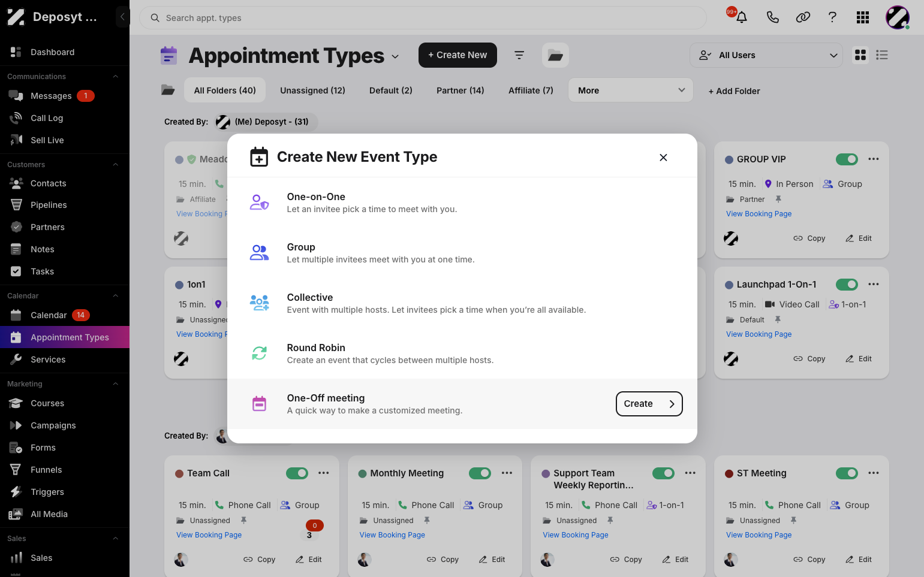
Task: Choose the Round Robin event type
Action: [462, 354]
